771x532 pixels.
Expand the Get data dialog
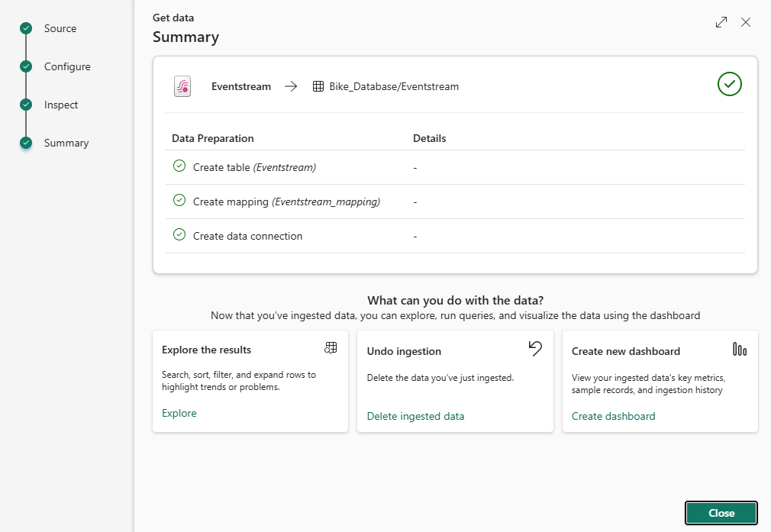tap(721, 22)
